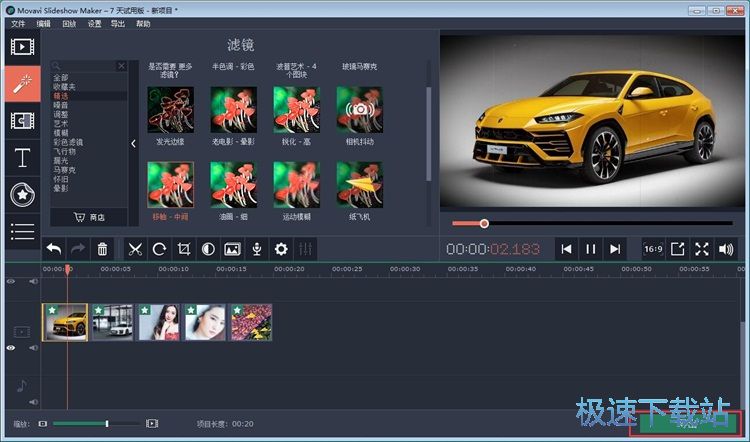This screenshot has width=750, height=442.
Task: Select the crop tool icon
Action: coord(184,249)
